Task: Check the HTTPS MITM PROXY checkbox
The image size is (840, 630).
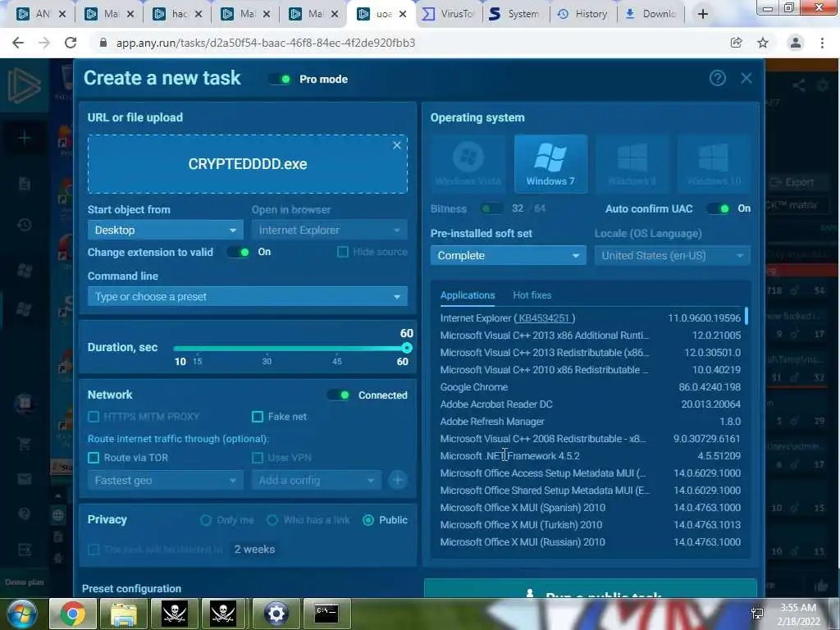Action: (x=94, y=416)
